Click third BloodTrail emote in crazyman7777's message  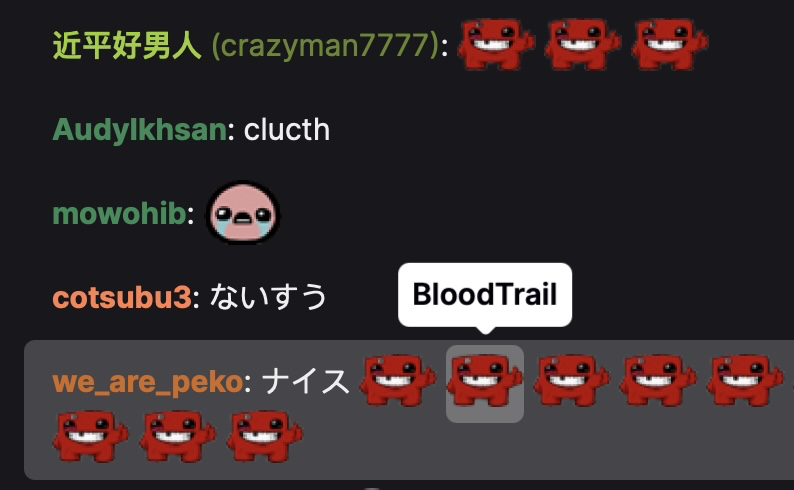(x=669, y=44)
